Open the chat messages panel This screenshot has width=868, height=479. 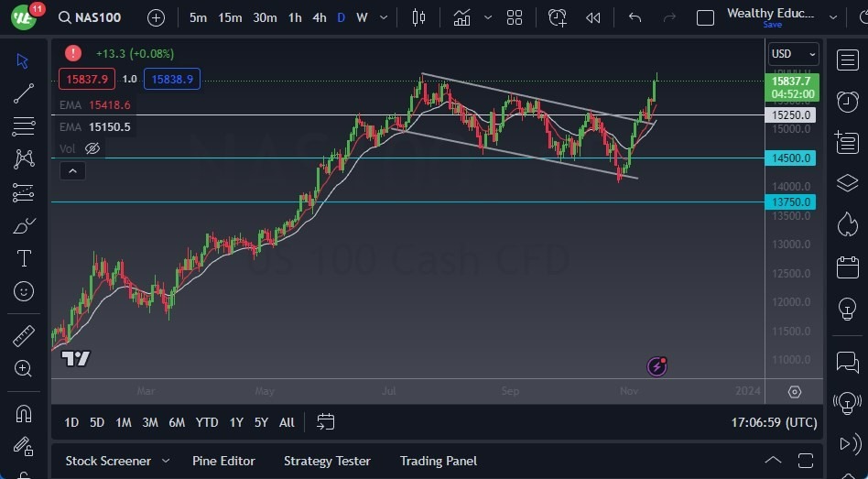[848, 362]
